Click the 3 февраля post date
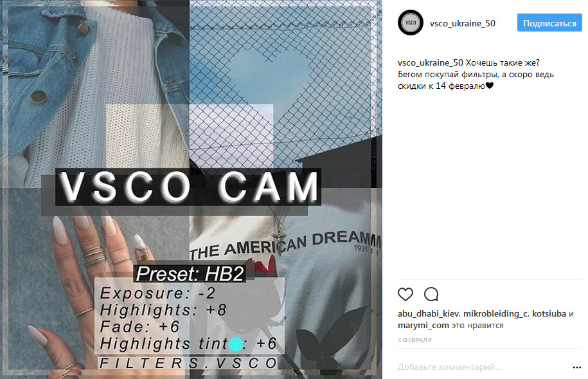This screenshot has width=588, height=379. pyautogui.click(x=414, y=340)
